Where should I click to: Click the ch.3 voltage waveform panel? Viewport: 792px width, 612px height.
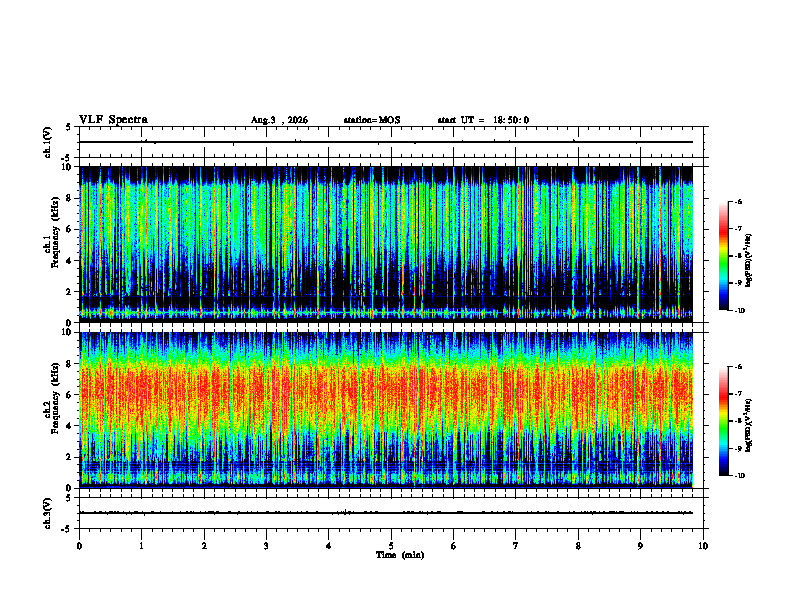pyautogui.click(x=391, y=513)
